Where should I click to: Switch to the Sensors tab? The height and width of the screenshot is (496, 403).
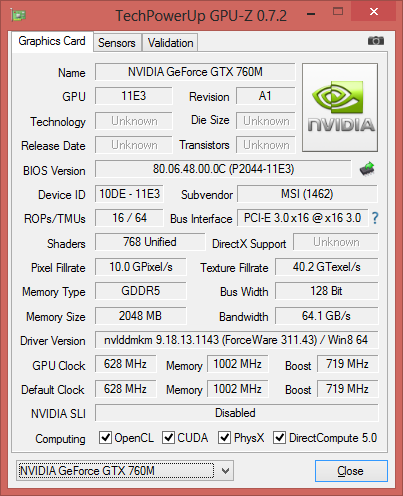[117, 43]
